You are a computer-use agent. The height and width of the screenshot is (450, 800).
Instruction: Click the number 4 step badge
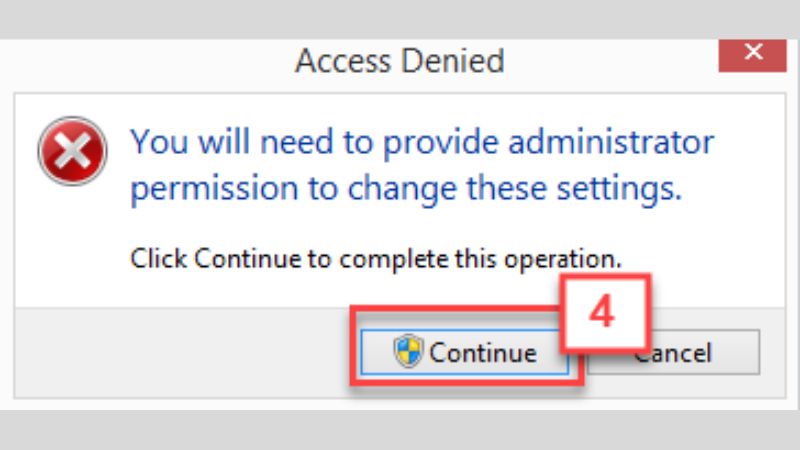tap(600, 312)
